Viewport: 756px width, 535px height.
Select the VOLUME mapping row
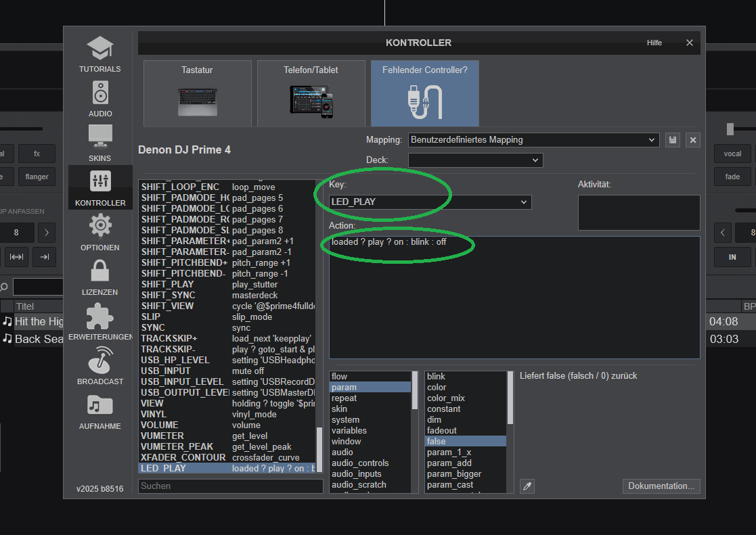click(x=227, y=425)
